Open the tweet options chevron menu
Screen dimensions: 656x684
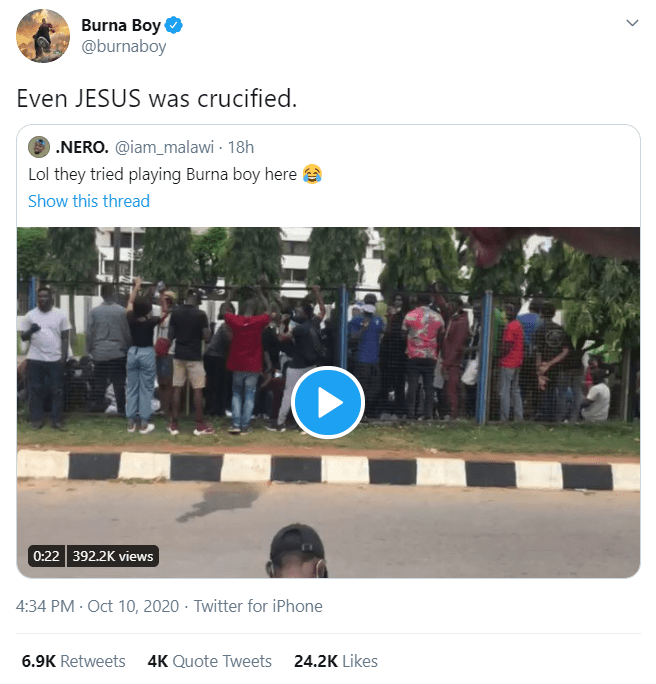click(x=631, y=23)
